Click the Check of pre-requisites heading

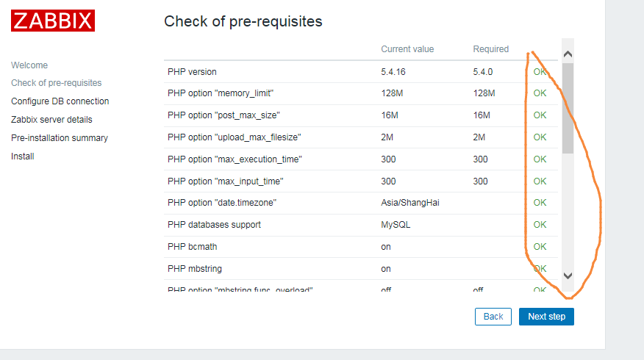tap(243, 21)
